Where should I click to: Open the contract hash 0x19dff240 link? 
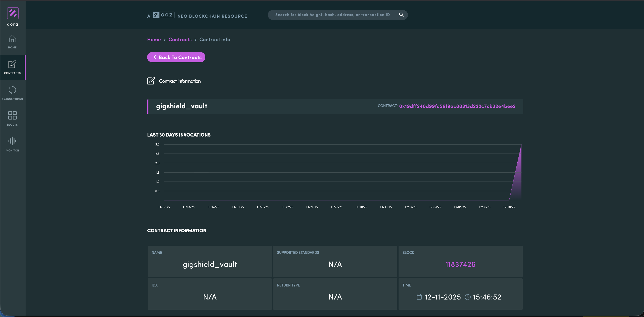click(x=457, y=106)
